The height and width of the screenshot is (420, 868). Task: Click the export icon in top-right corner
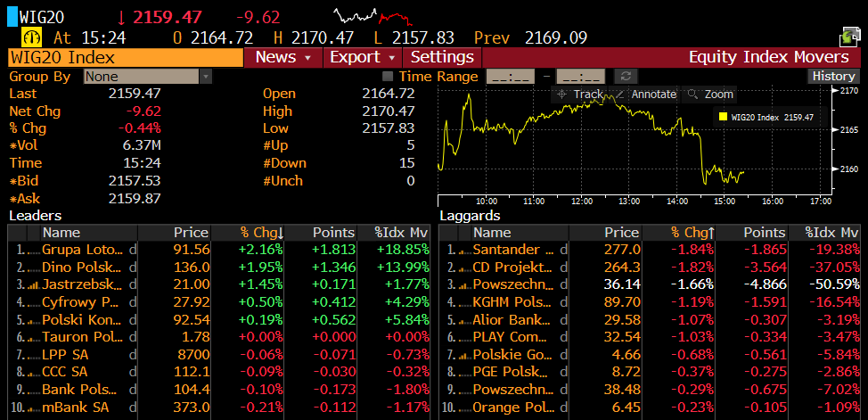849,37
